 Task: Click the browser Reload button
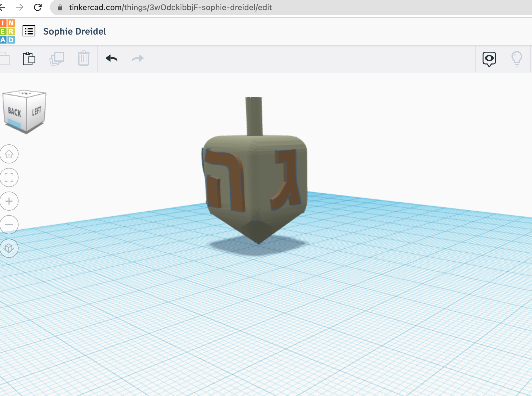[38, 7]
